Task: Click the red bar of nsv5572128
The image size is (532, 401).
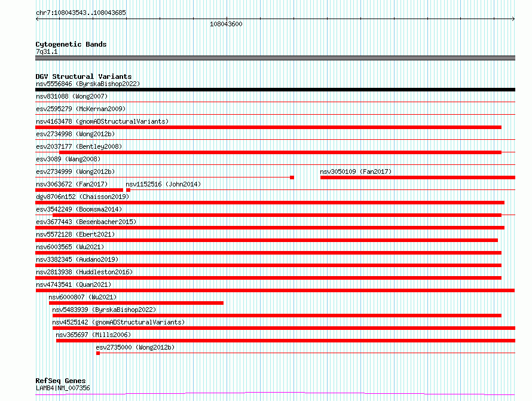Action: coord(267,240)
